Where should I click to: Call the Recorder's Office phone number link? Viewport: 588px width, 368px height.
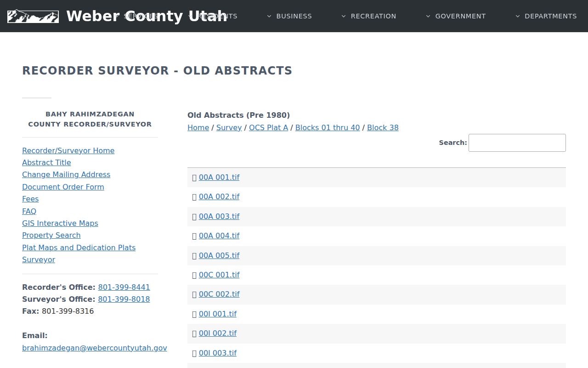click(x=124, y=287)
